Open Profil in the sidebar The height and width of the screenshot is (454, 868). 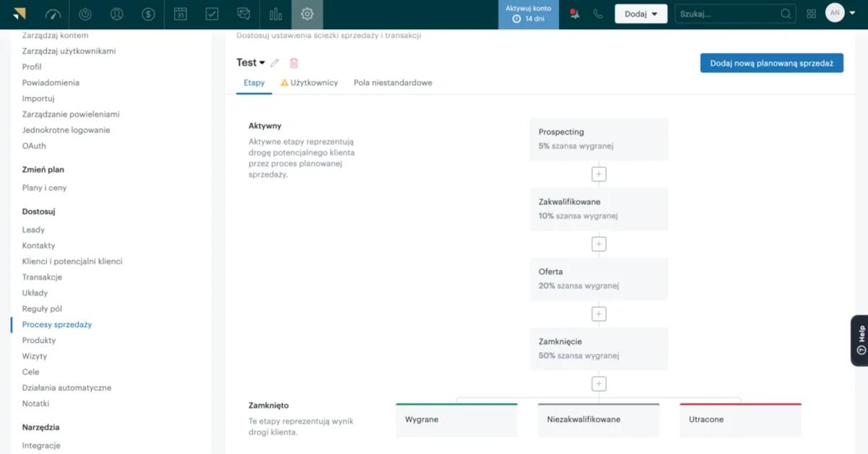coord(32,67)
